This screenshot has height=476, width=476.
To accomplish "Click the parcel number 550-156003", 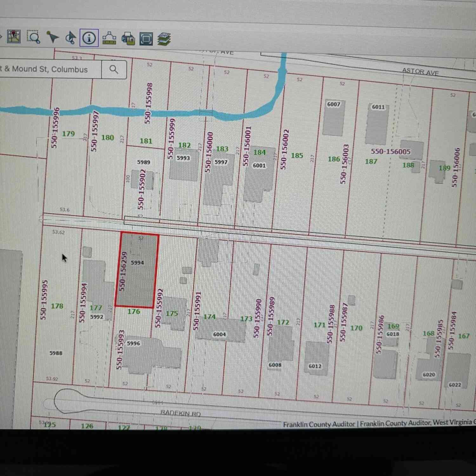I will pos(344,164).
